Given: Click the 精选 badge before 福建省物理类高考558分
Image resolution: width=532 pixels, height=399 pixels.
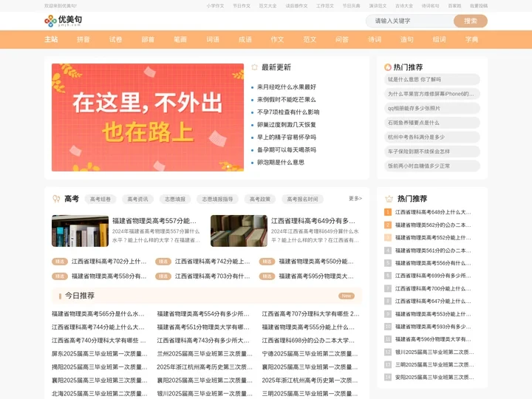Looking at the screenshot, I should 60,276.
